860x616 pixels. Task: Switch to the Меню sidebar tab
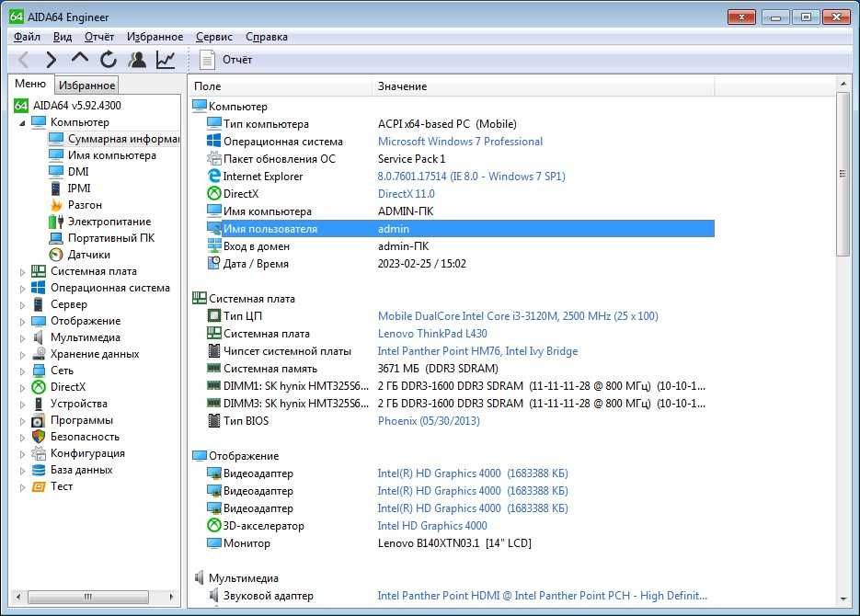pos(30,84)
